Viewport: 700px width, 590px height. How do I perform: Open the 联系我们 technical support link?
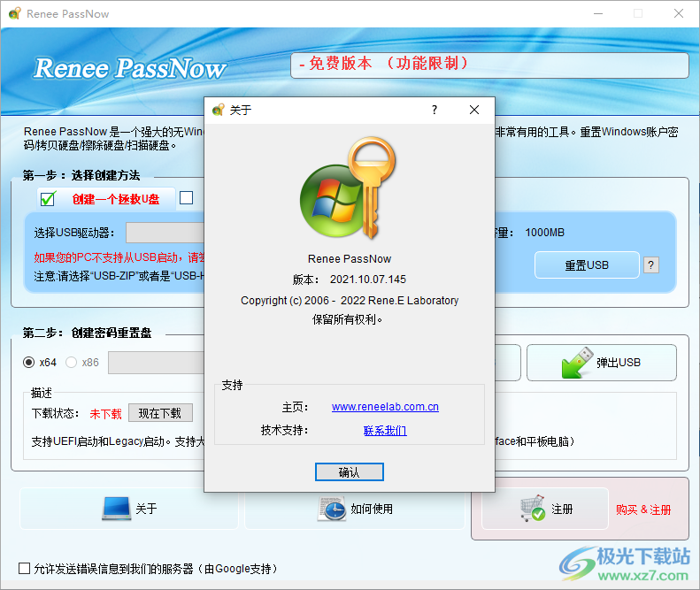[x=385, y=430]
